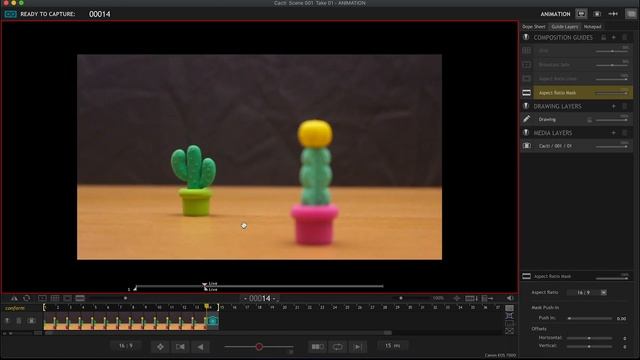Delete selected composition guide trash icon

(x=624, y=37)
